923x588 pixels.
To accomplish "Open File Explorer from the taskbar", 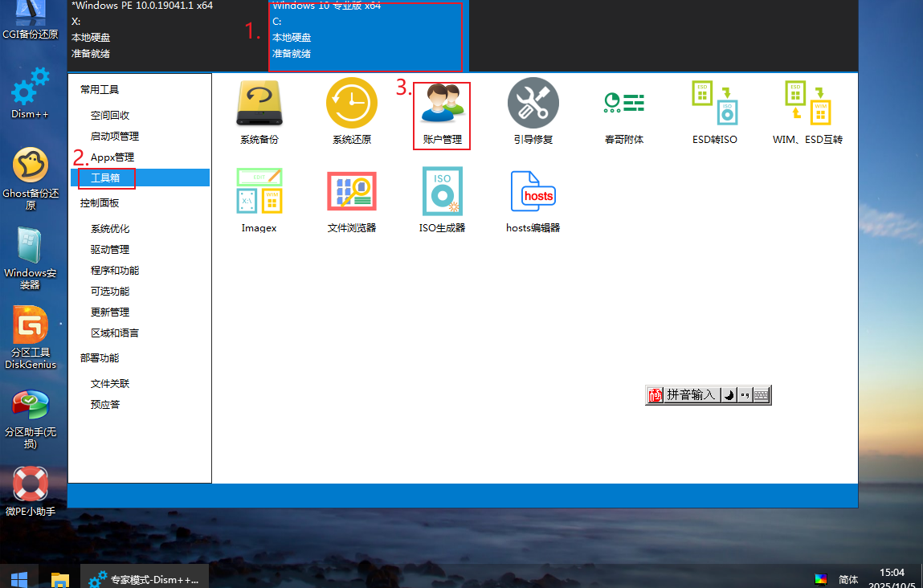I will tap(59, 580).
